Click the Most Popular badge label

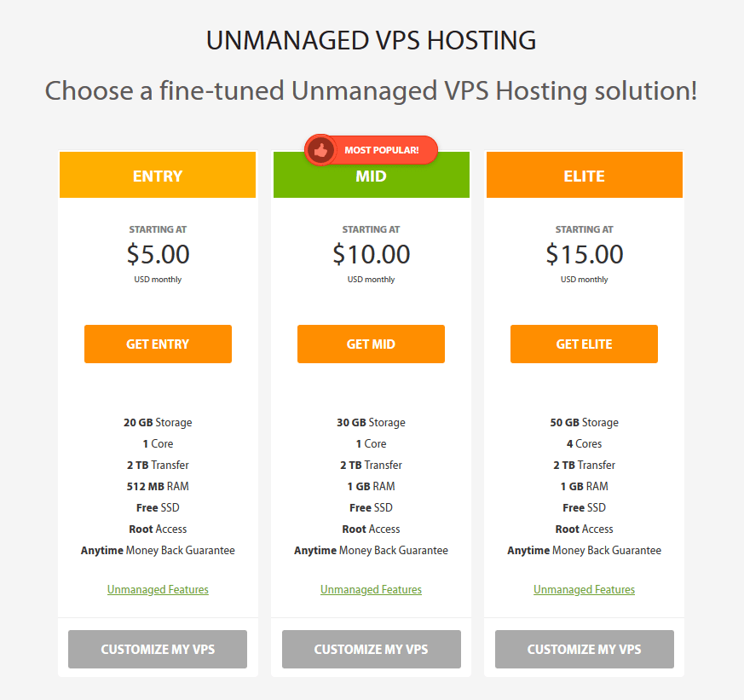pos(381,151)
